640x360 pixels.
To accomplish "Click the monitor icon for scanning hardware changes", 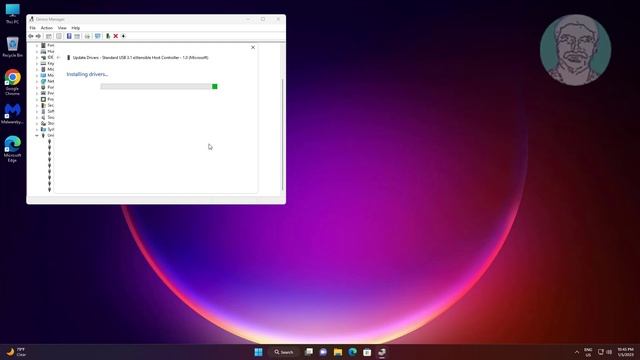I will pyautogui.click(x=98, y=36).
